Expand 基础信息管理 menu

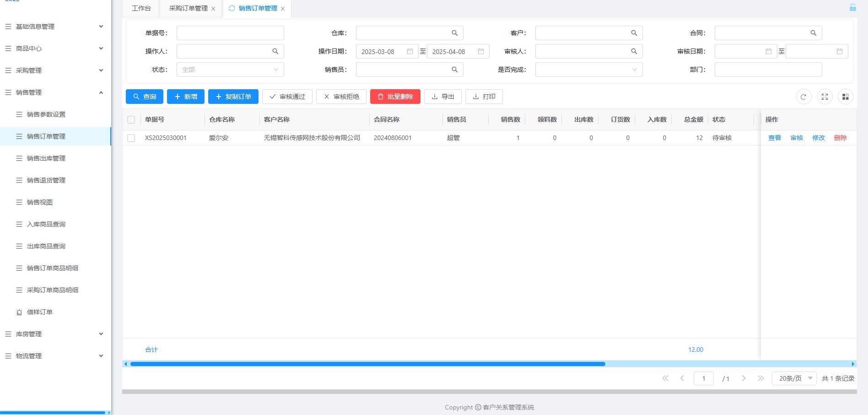point(55,27)
